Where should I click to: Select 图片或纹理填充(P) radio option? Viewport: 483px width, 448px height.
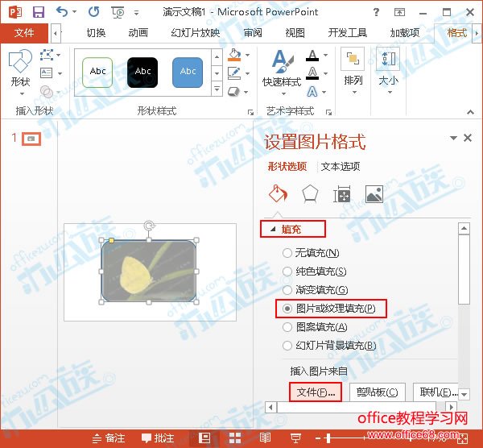(329, 309)
